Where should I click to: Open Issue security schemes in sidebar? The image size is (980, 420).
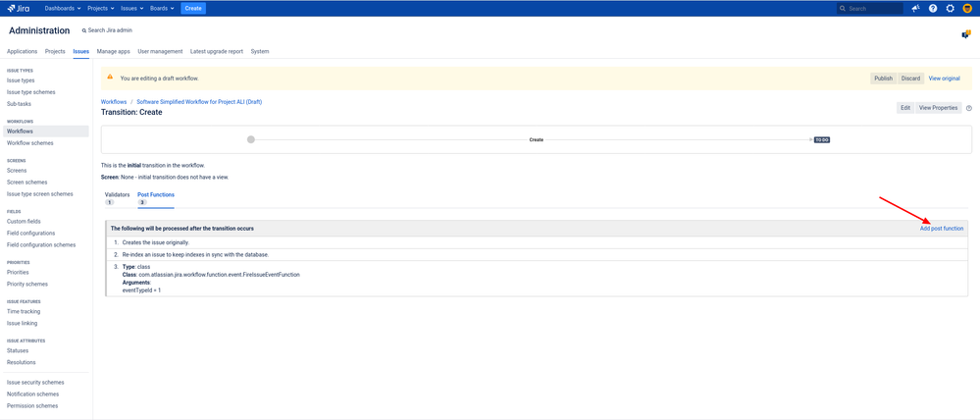[x=35, y=382]
